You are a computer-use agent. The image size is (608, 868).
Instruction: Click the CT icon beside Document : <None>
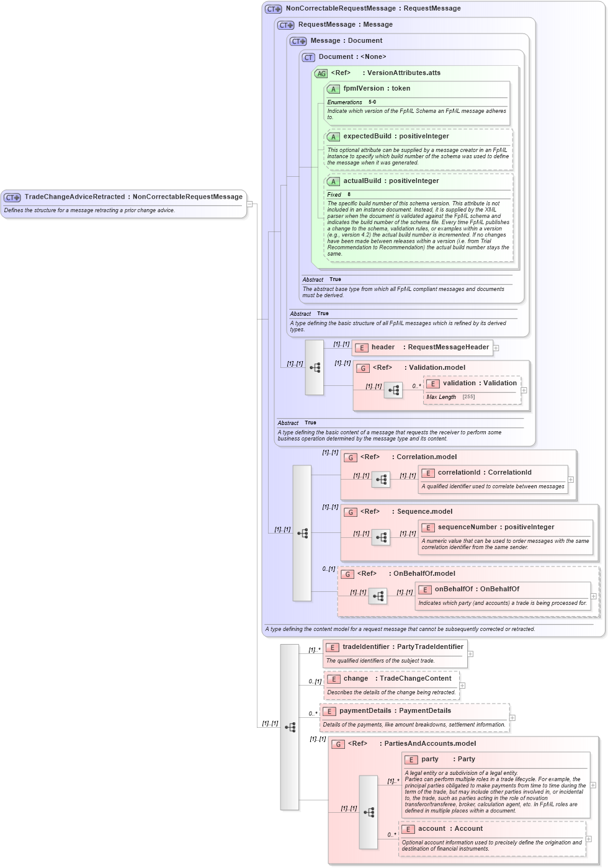click(x=309, y=58)
